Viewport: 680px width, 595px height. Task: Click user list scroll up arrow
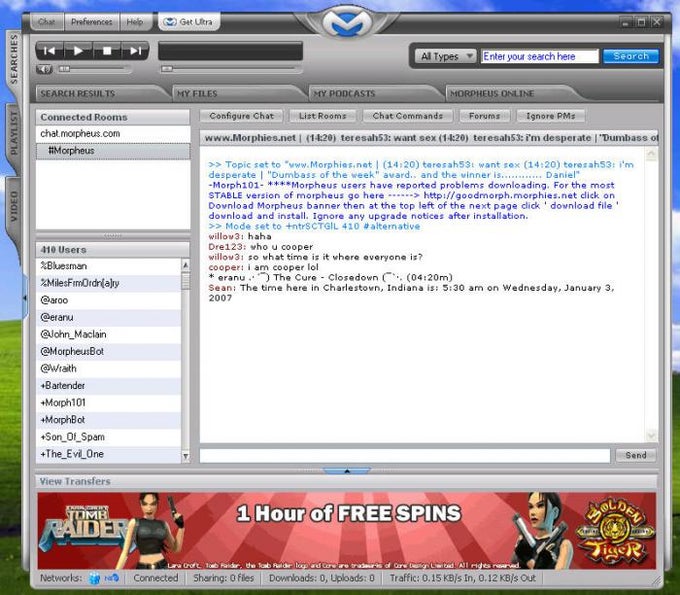click(x=186, y=264)
